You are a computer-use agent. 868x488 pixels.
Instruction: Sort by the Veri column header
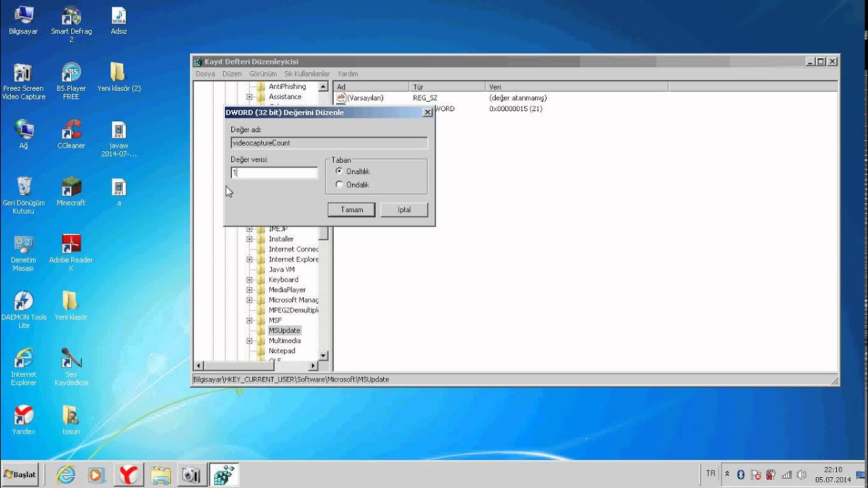point(576,87)
